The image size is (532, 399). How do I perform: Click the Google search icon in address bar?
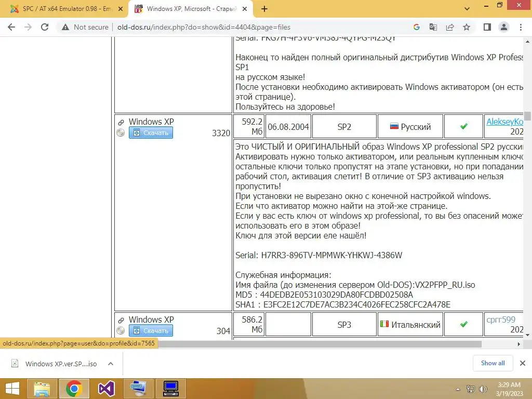coord(416,27)
